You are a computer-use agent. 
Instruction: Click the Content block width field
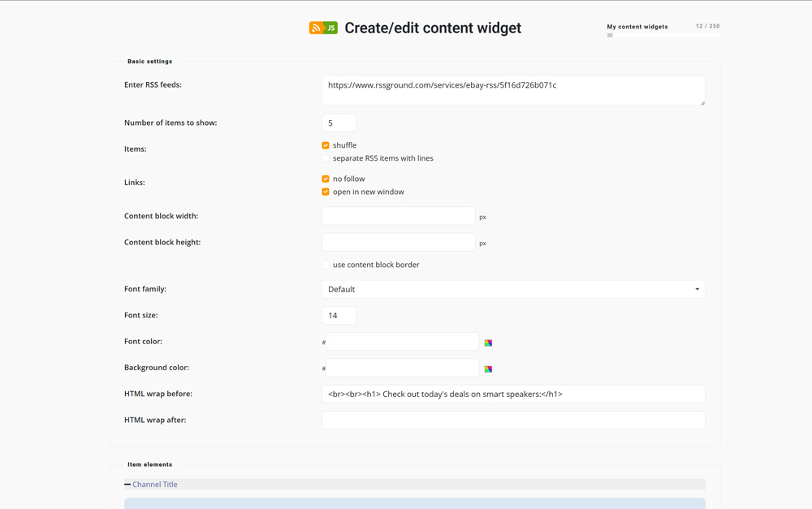click(x=398, y=216)
